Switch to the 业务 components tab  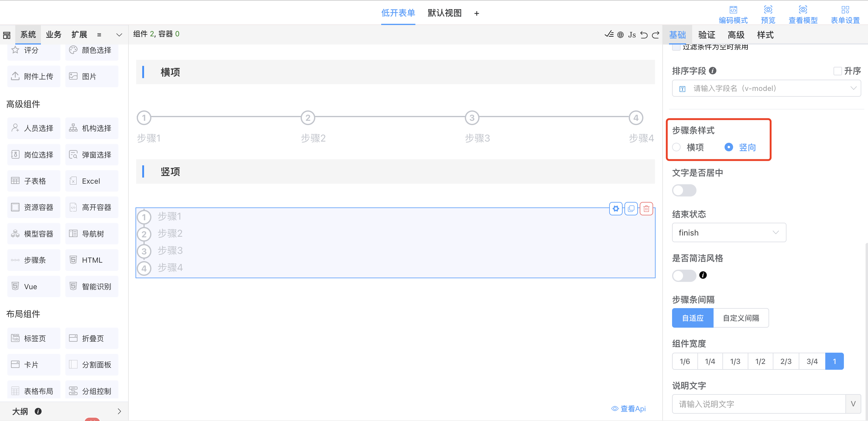pos(54,35)
